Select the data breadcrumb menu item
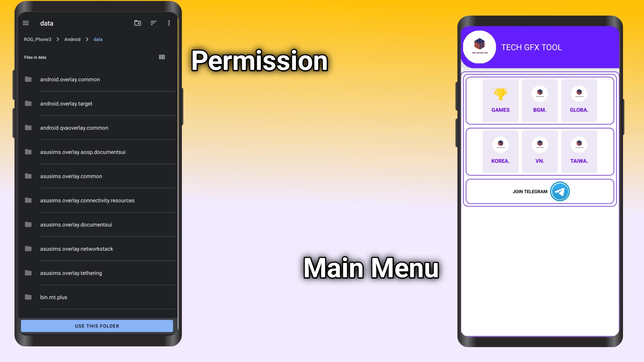Viewport: 644px width, 362px height. [98, 39]
